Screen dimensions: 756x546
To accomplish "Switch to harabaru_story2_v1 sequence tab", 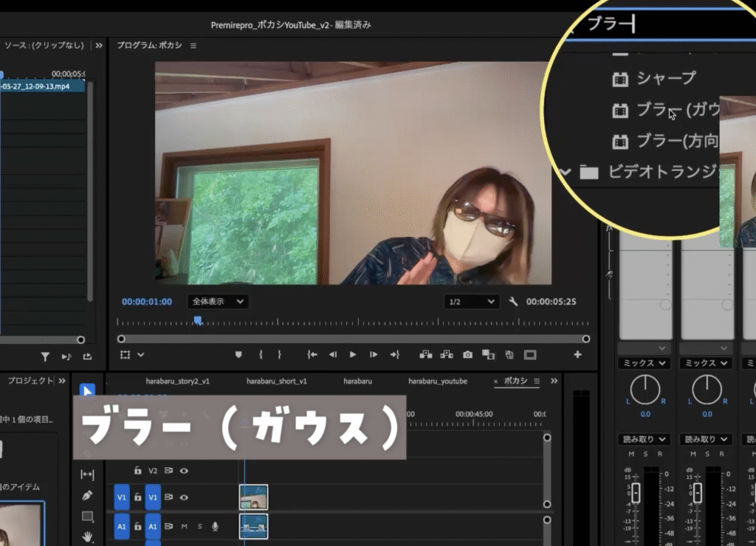I will (177, 381).
